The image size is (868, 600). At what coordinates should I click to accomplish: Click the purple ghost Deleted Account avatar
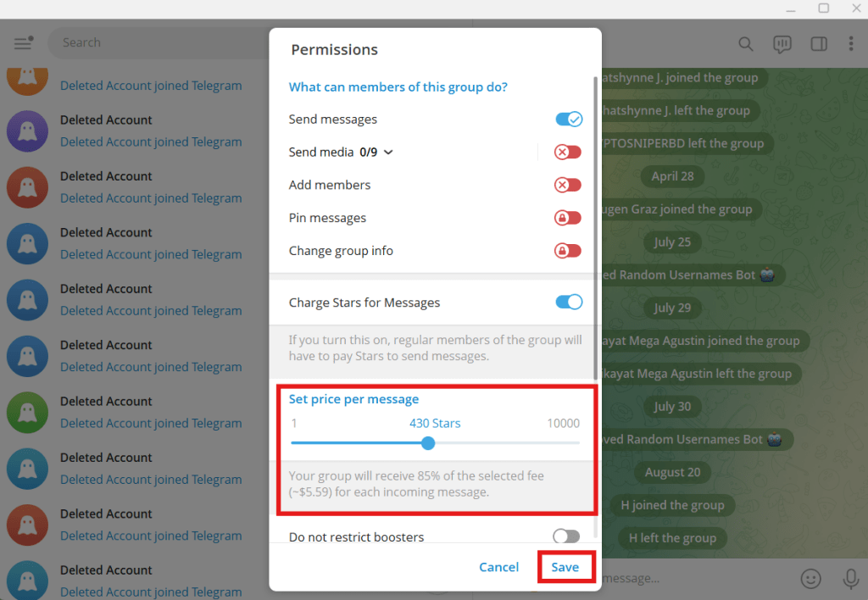click(27, 131)
